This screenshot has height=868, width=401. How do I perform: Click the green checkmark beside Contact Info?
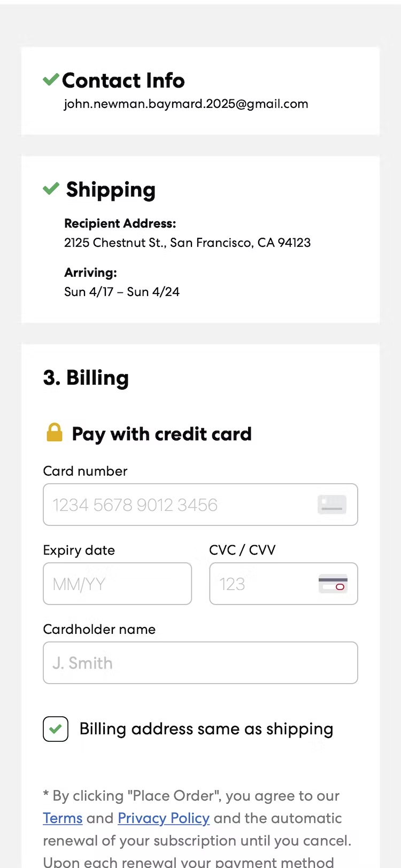click(x=51, y=80)
